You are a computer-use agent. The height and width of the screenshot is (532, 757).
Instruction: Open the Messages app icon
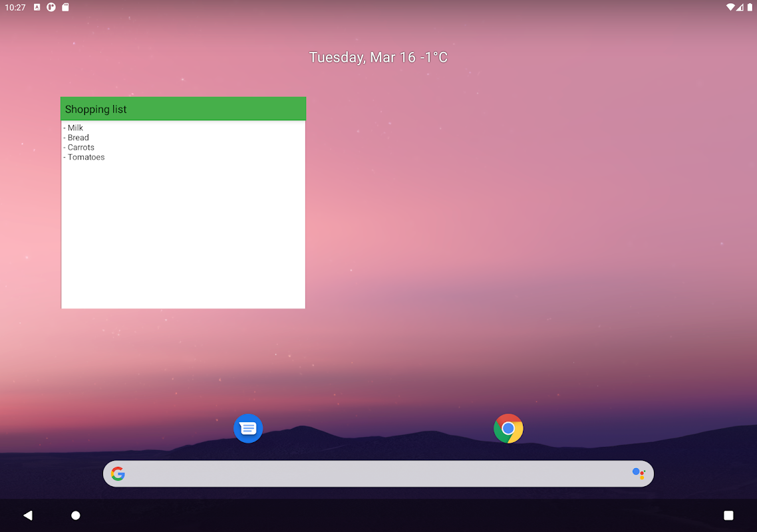pos(248,428)
